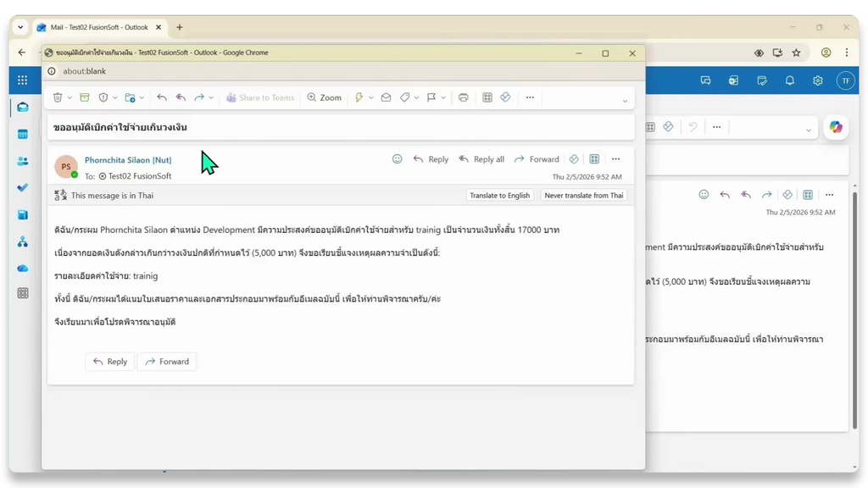Open the Org Explorer icon in left rail
Screen dimensions: 868x488
(x=23, y=241)
